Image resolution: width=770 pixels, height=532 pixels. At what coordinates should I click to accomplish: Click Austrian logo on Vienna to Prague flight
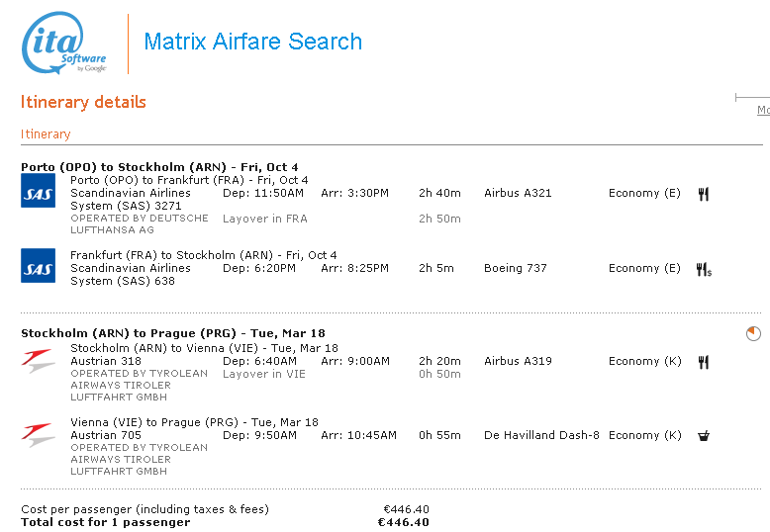click(x=39, y=435)
